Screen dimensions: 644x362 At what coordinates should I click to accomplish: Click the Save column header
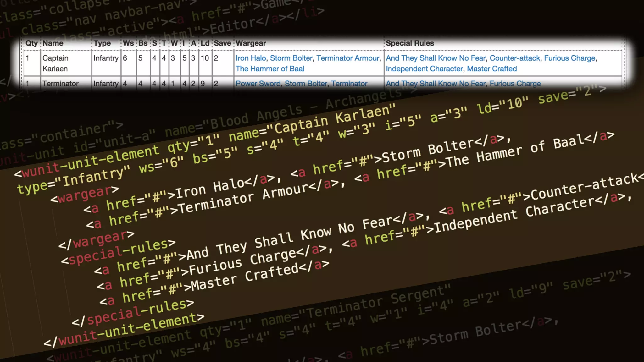pos(222,43)
